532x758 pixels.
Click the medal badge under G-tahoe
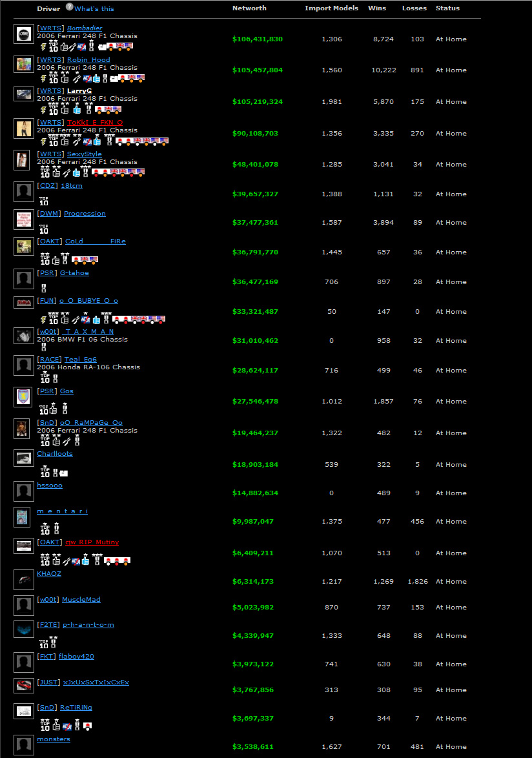[x=44, y=289]
